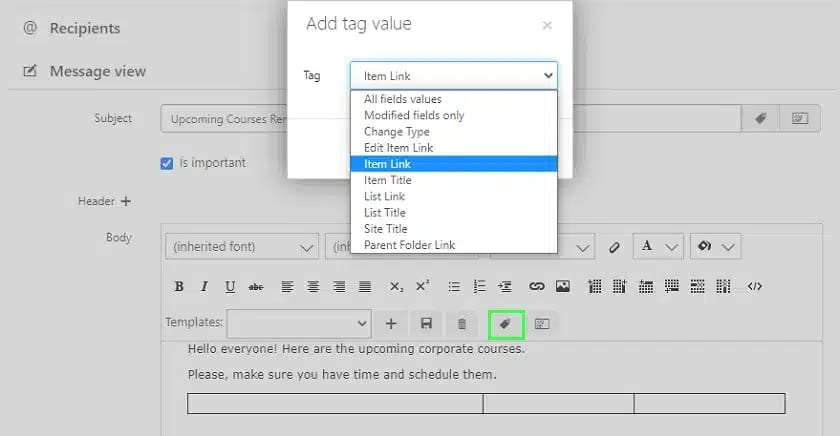The width and height of the screenshot is (840, 436).
Task: Open the inherited font dropdown
Action: point(242,246)
